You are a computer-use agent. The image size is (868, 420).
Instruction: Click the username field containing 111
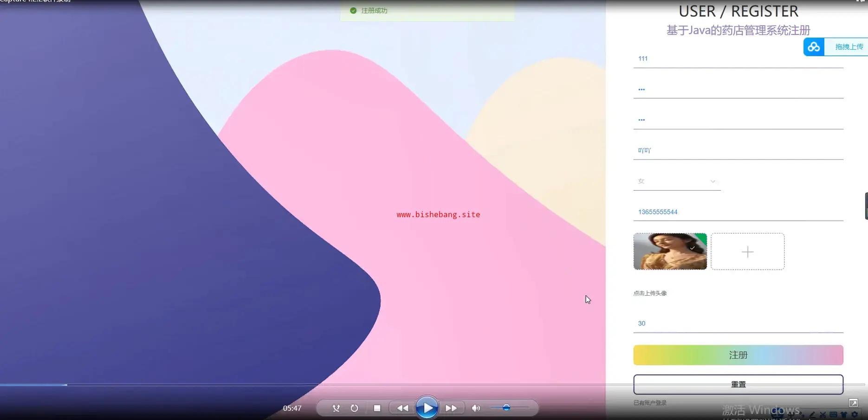(738, 59)
